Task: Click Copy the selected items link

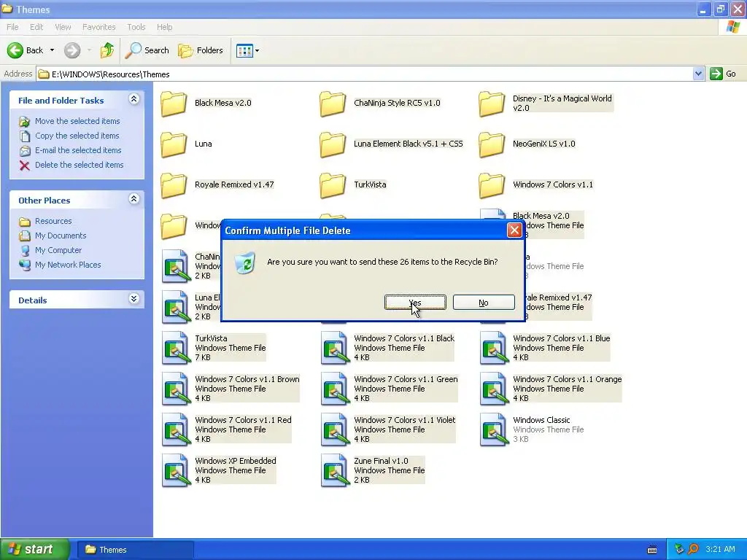Action: pyautogui.click(x=77, y=136)
